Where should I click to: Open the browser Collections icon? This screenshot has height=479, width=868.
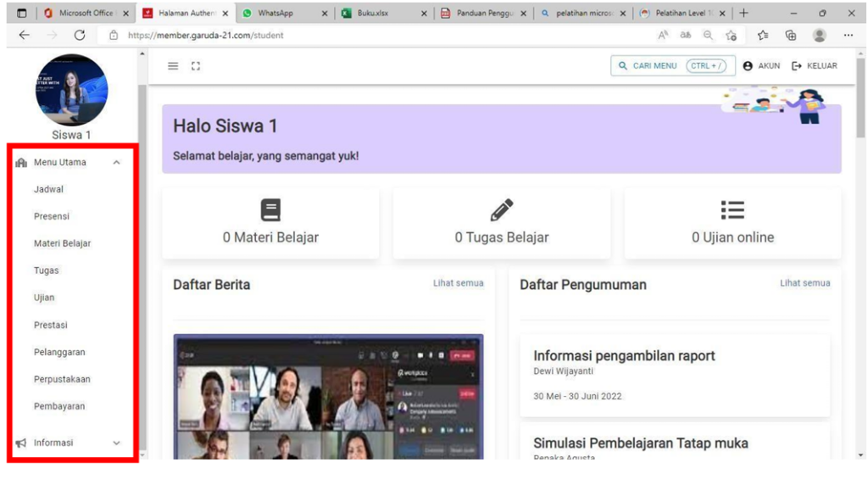coord(791,35)
